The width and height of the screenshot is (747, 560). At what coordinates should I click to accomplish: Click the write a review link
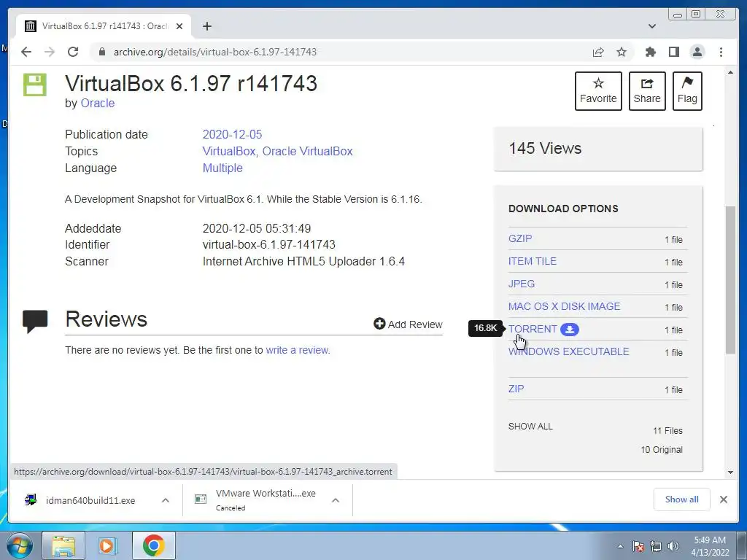point(298,350)
